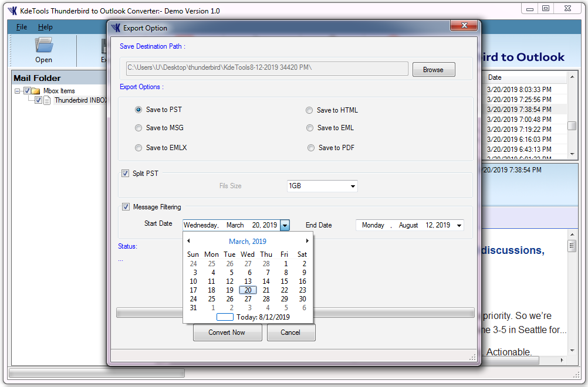Select March 13 in the calendar
Viewport: 588px width, 387px height.
(x=248, y=281)
